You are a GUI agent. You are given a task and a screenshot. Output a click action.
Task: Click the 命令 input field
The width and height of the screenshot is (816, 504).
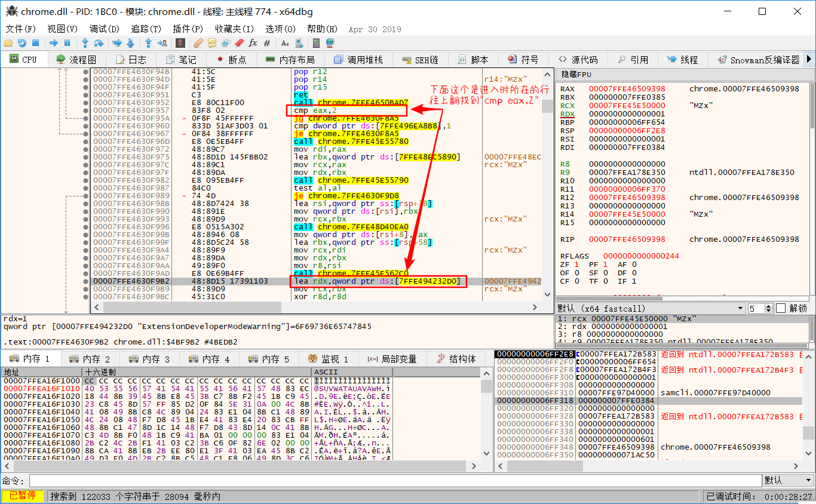pos(395,481)
